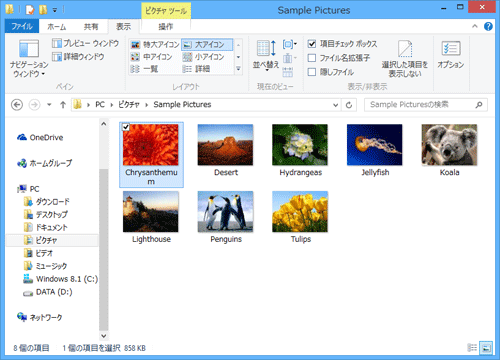Viewport: 500px width, 360px height.
Task: Open Desktop (デスクトップ) folder in tree
Action: [x=46, y=214]
